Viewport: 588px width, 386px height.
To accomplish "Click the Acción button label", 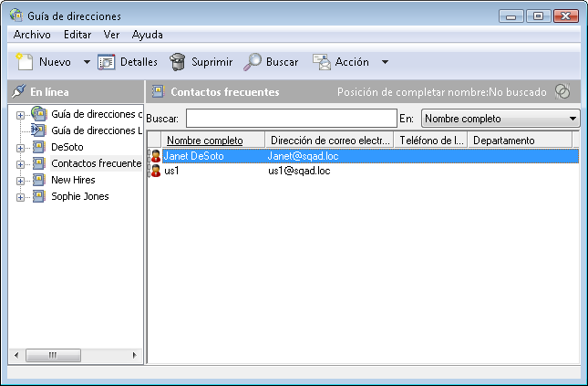I will pos(352,62).
